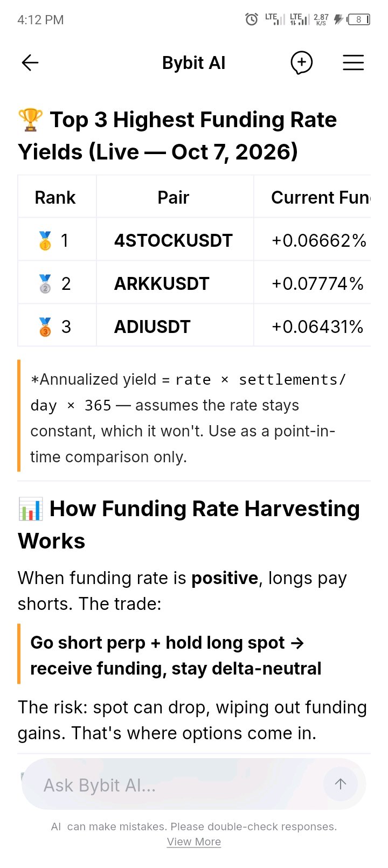
Task: Tap the battery indicator icon
Action: point(359,20)
